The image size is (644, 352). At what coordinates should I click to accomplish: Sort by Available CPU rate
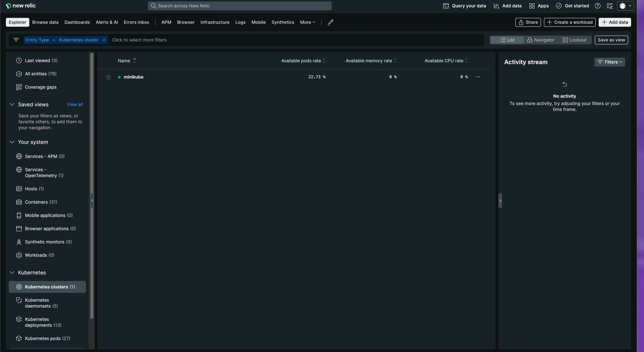pos(446,60)
